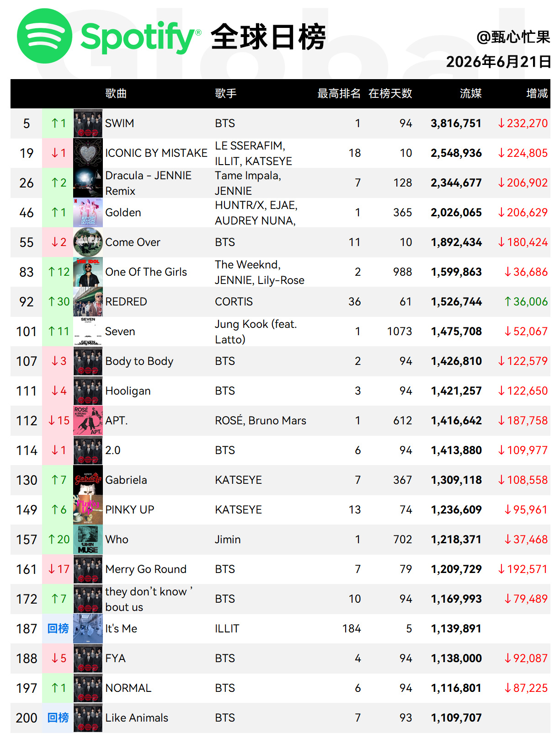The height and width of the screenshot is (744, 560).
Task: Click the REDRED album cover
Action: point(88,302)
